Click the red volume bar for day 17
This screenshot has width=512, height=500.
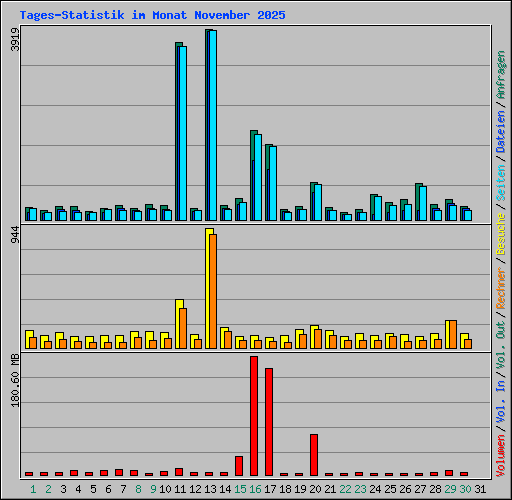click(x=269, y=422)
